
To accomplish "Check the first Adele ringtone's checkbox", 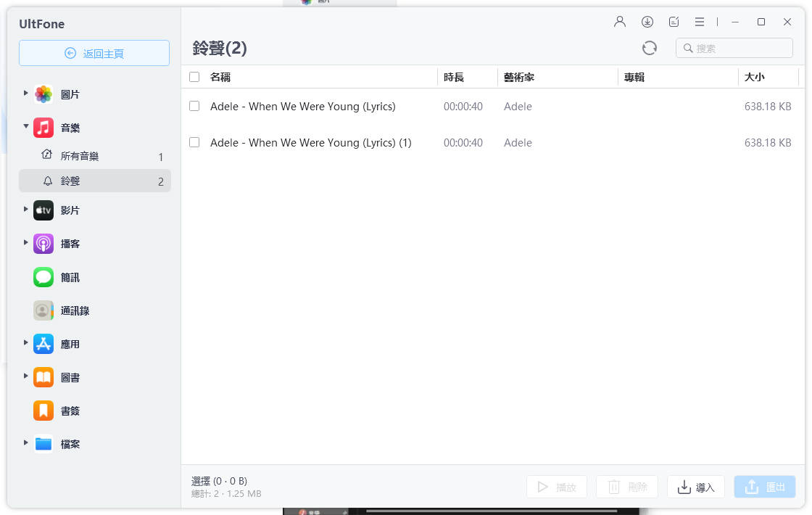I will [x=194, y=106].
